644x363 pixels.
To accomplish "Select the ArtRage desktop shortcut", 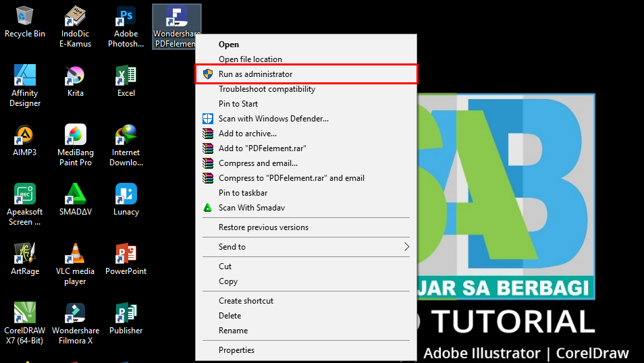I will 25,259.
